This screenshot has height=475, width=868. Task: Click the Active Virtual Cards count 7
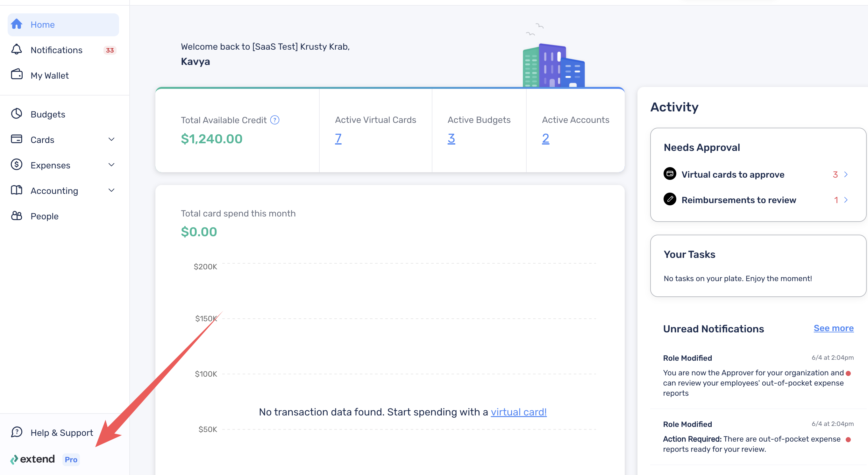pos(338,138)
